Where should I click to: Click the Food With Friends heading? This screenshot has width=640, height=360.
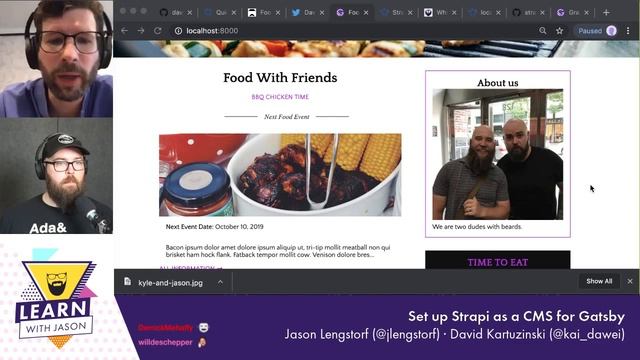pos(280,78)
